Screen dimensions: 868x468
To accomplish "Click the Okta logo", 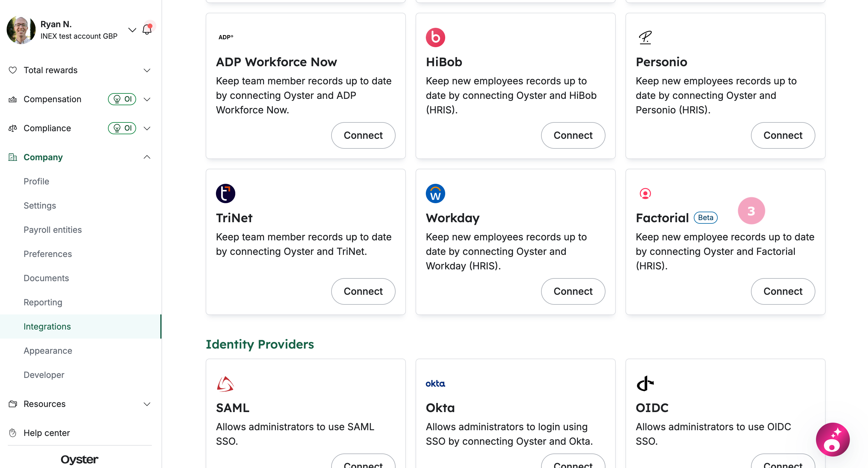I will point(435,383).
